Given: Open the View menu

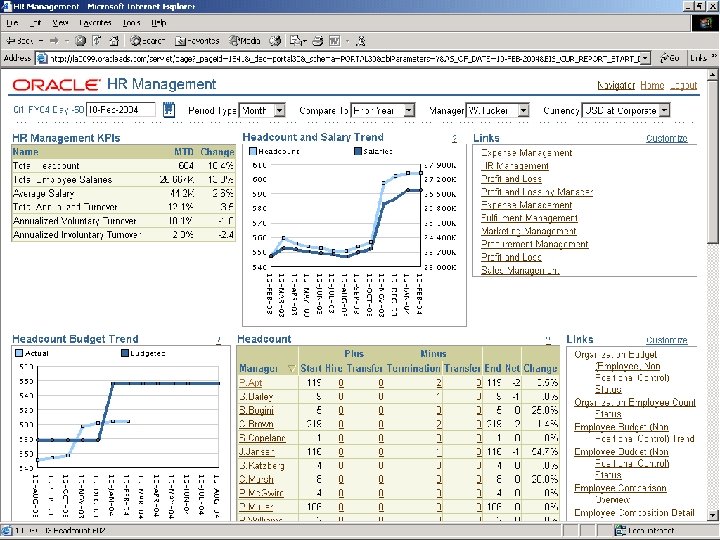Looking at the screenshot, I should point(60,22).
